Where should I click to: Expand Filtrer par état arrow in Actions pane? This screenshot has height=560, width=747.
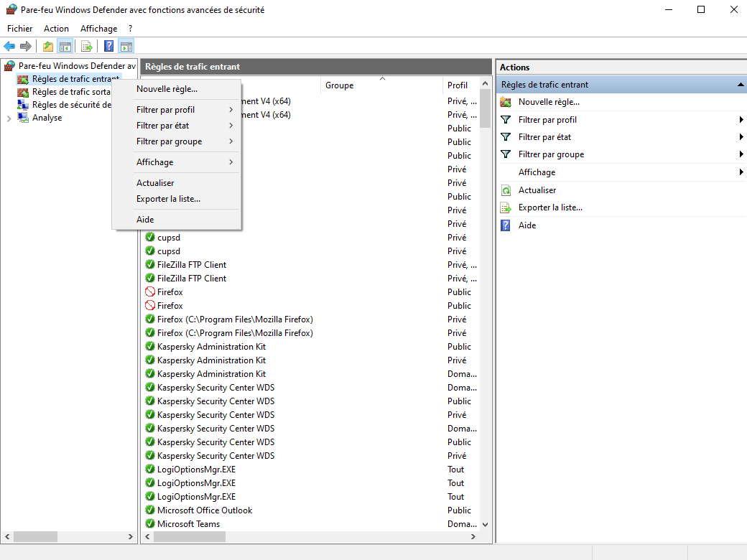click(x=741, y=137)
